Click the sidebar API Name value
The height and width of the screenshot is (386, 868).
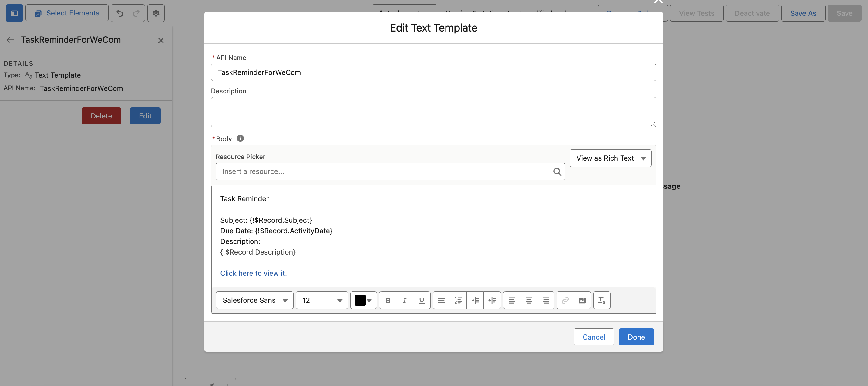click(82, 88)
